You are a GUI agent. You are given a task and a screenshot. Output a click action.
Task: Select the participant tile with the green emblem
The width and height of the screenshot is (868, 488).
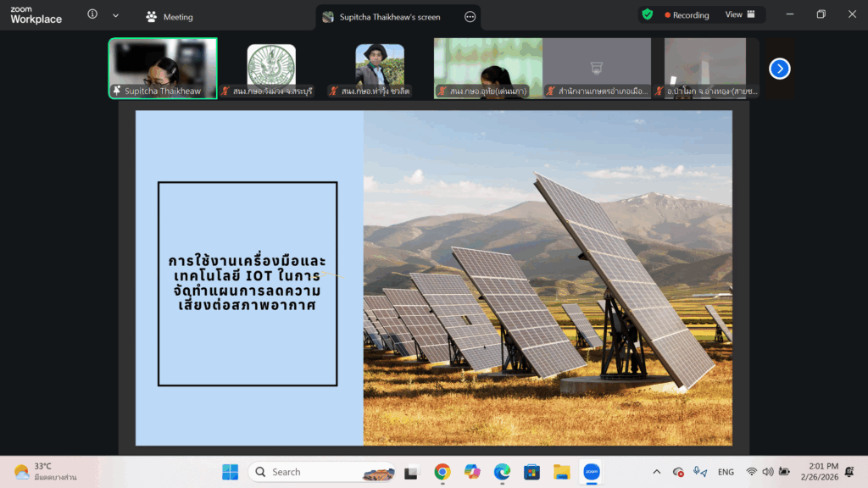[x=271, y=68]
